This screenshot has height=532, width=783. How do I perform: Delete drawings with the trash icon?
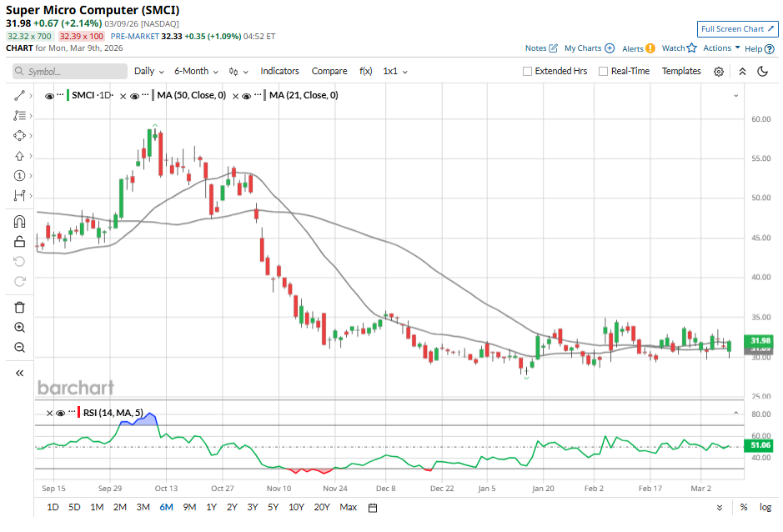tap(19, 308)
